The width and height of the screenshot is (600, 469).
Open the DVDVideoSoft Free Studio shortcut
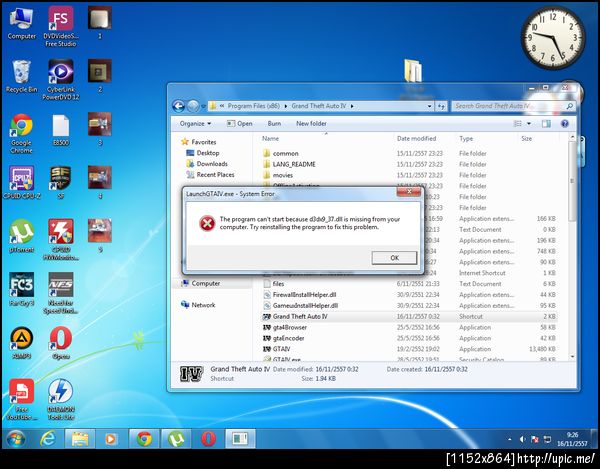point(60,27)
